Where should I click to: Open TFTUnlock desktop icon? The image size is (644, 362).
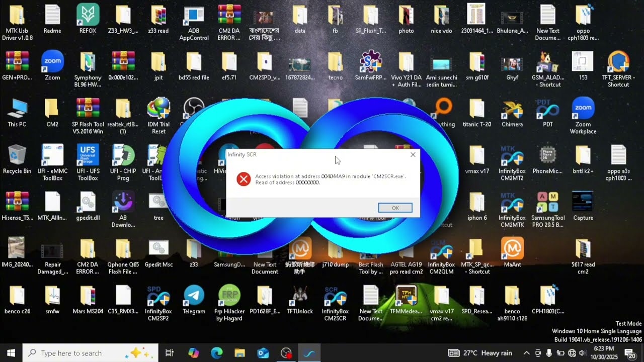click(x=300, y=300)
